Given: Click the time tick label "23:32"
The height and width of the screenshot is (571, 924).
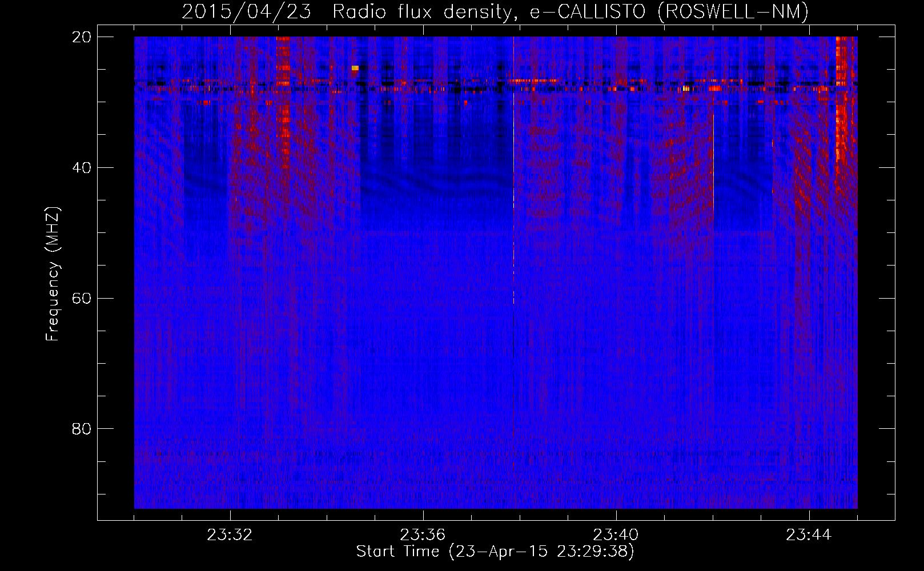Looking at the screenshot, I should pos(230,534).
